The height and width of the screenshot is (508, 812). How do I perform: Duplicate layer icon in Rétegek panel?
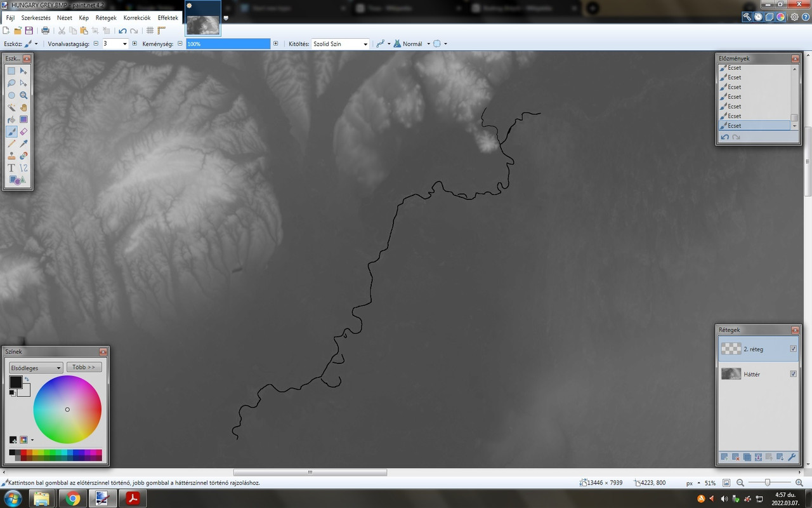[747, 457]
